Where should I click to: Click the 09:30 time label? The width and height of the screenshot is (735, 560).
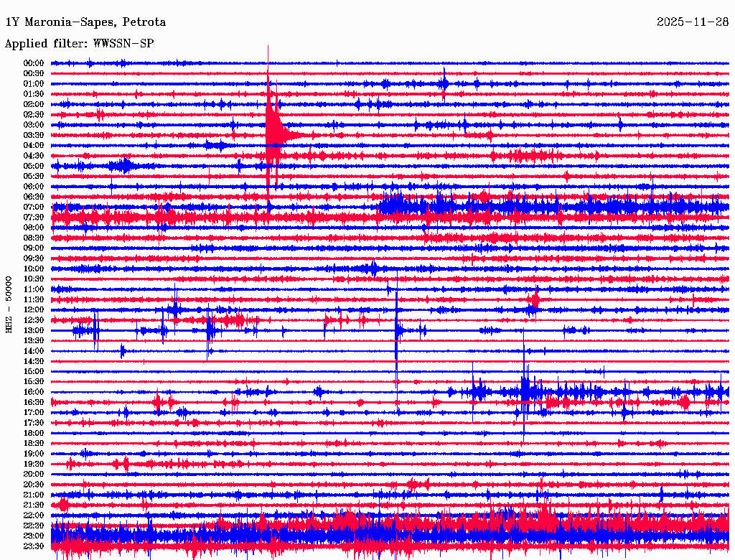click(34, 258)
